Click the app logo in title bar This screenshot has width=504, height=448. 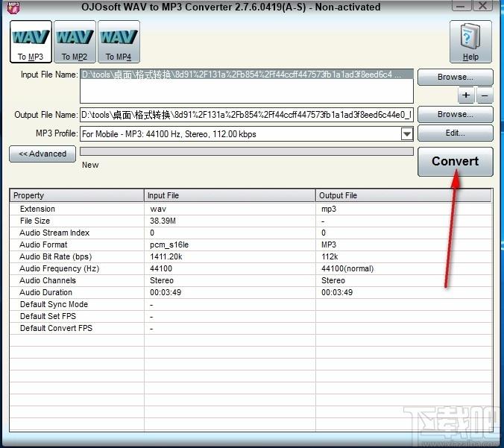13,7
